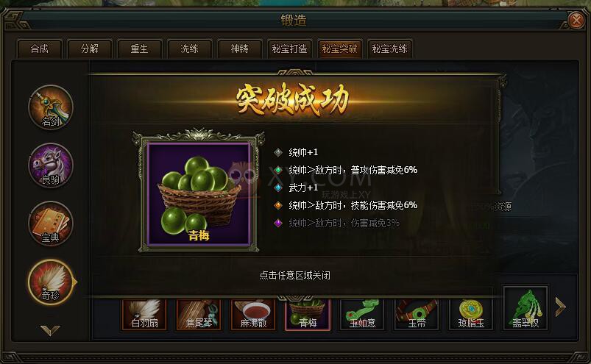This screenshot has height=364, width=591.
Task: Select the 奇珍 feather fan category icon
Action: click(51, 282)
